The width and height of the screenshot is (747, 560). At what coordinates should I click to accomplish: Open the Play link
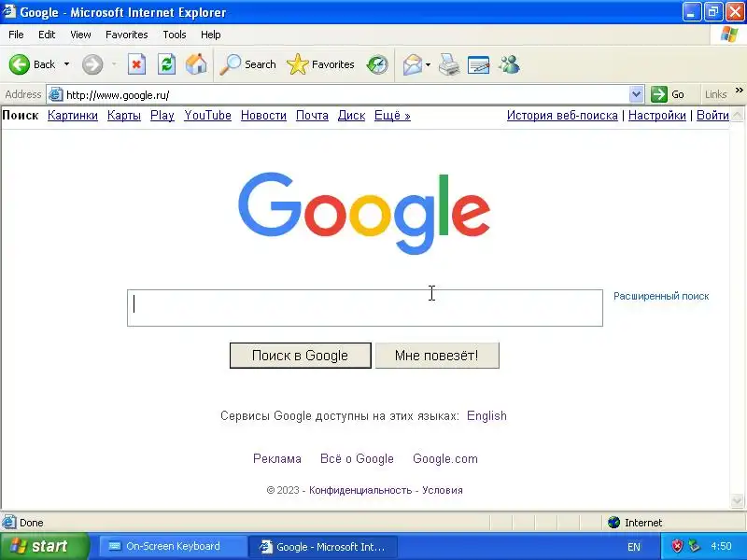click(x=162, y=115)
